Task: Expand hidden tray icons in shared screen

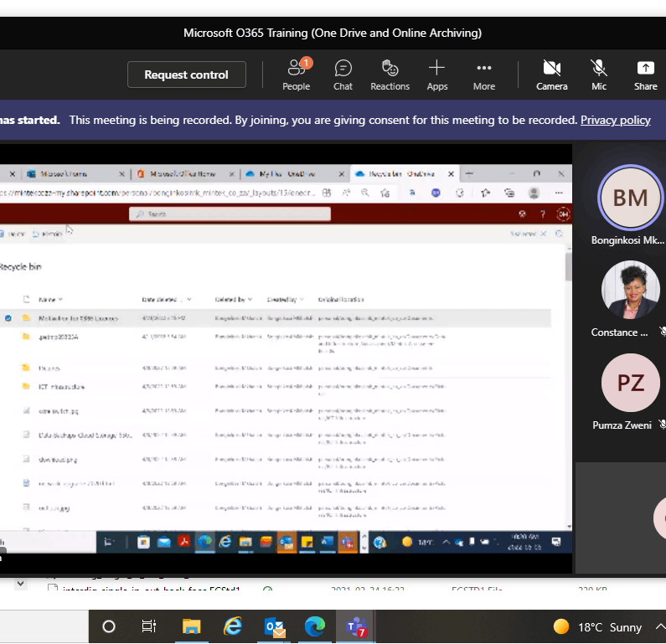Action: (446, 542)
